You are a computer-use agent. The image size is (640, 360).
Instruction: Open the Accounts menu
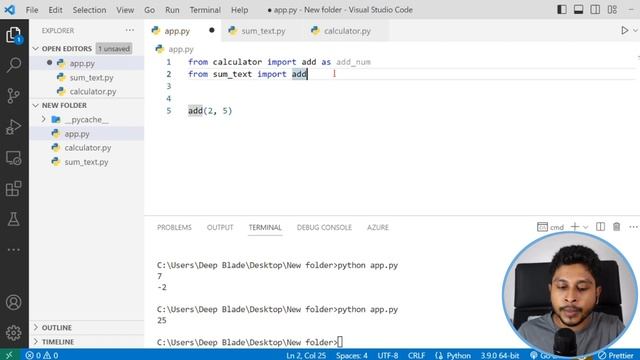tap(13, 302)
